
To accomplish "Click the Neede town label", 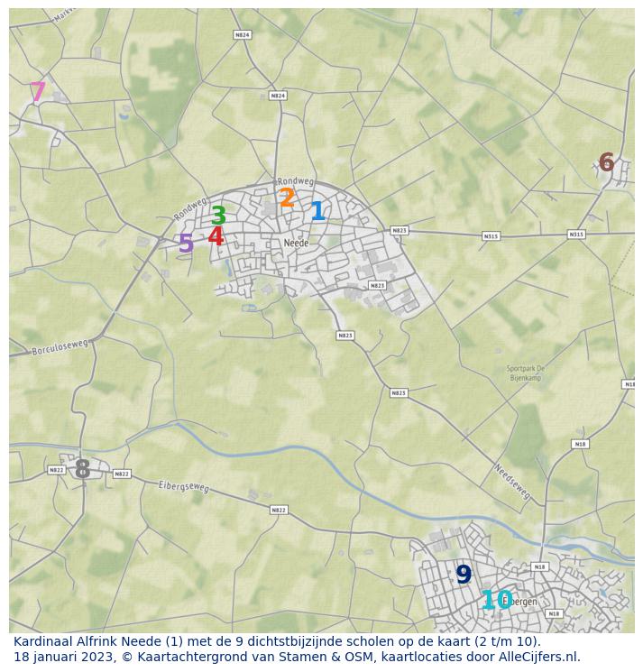I will pos(296,244).
